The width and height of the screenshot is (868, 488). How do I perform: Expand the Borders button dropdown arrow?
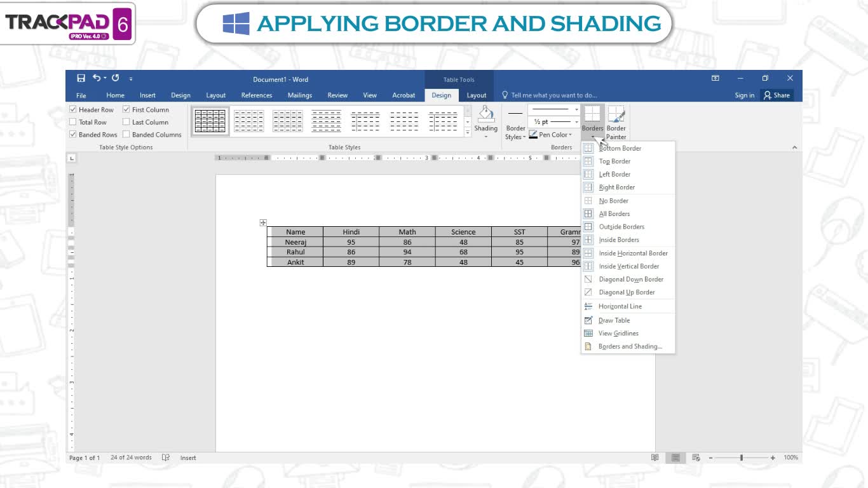592,136
